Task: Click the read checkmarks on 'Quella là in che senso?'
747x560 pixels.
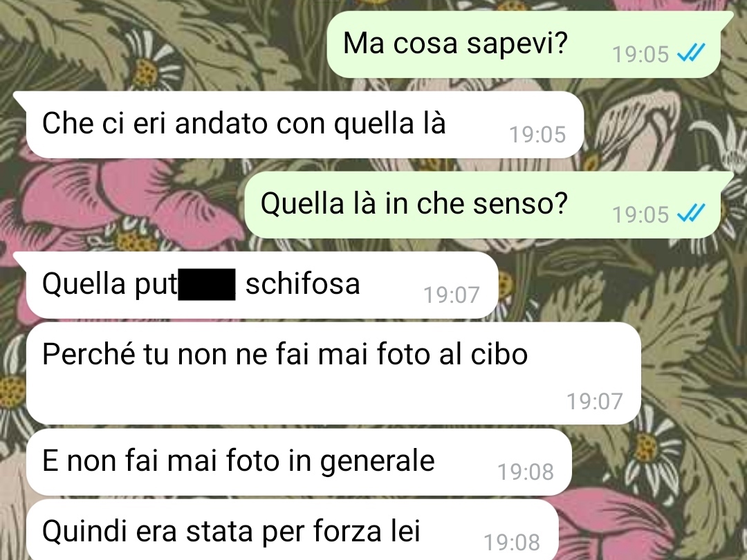Action: (691, 214)
